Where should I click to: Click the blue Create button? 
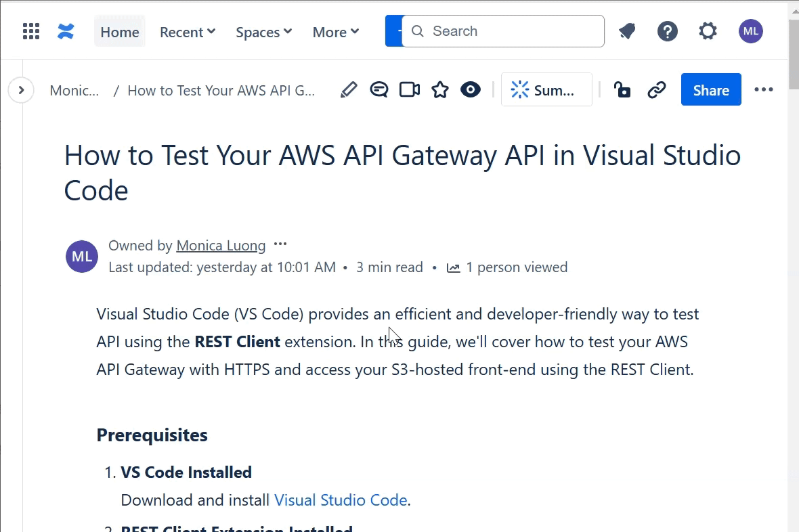click(394, 31)
